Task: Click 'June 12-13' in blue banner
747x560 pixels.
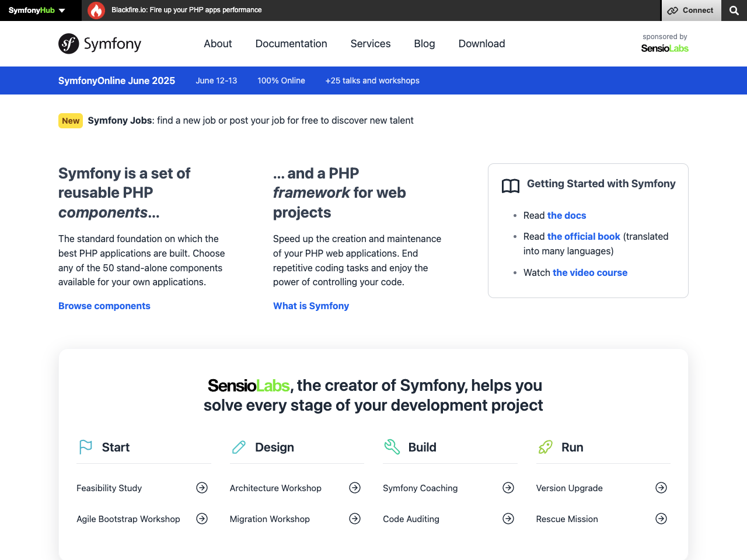Action: 217,80
